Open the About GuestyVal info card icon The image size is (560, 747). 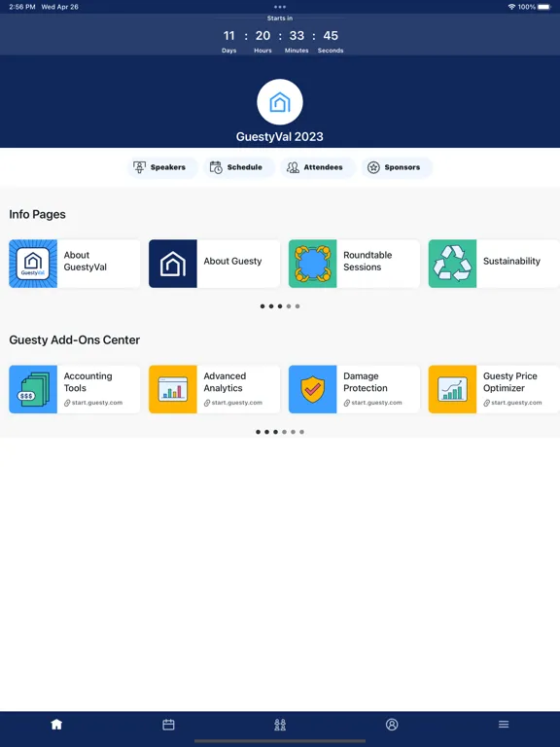(33, 264)
